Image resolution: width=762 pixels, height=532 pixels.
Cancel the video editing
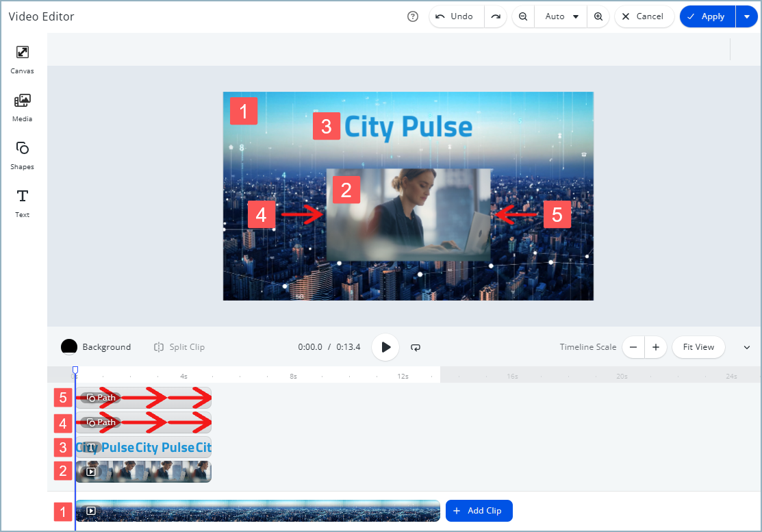[644, 16]
